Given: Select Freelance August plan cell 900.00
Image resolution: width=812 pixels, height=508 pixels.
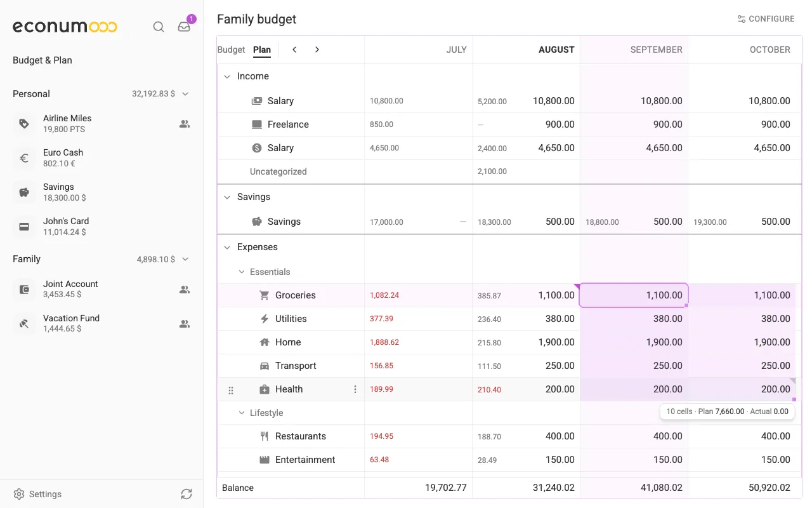Looking at the screenshot, I should point(560,124).
